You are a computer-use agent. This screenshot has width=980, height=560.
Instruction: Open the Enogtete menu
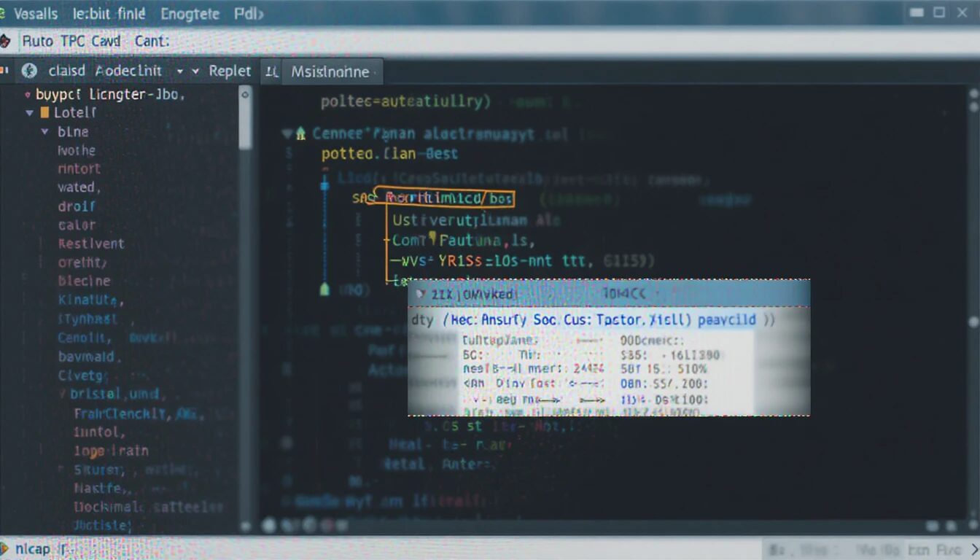(x=191, y=14)
